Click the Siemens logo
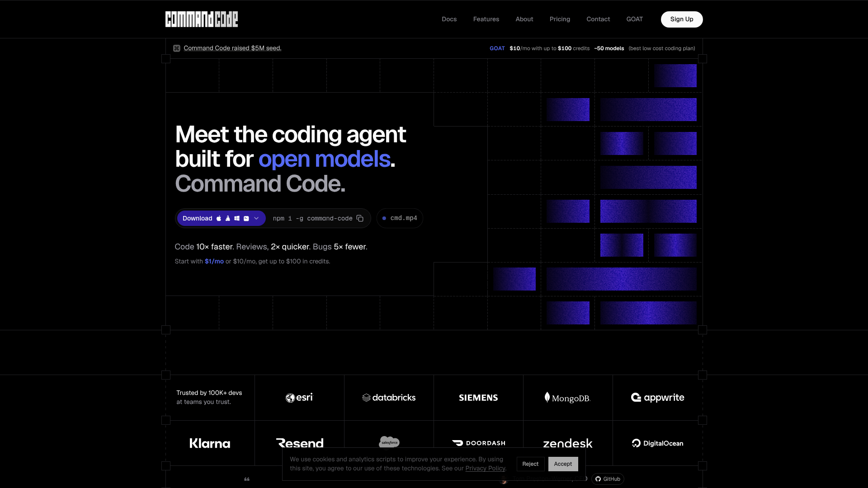The height and width of the screenshot is (488, 868). pyautogui.click(x=478, y=398)
